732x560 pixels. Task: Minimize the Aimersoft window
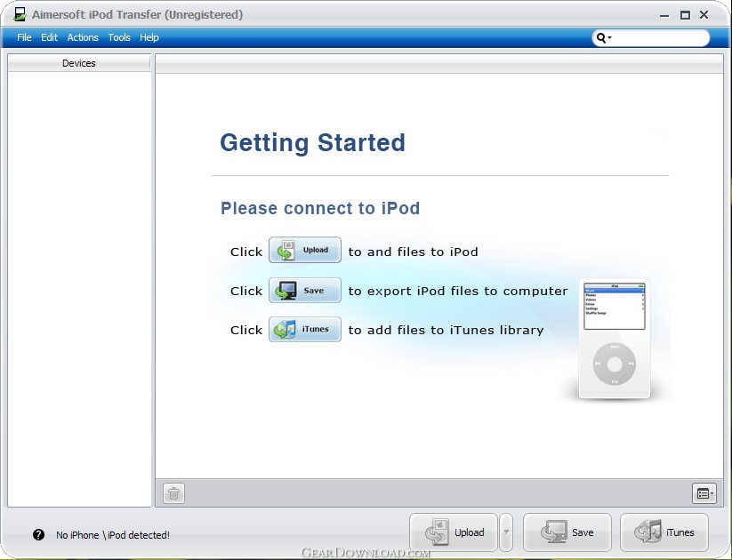point(664,15)
